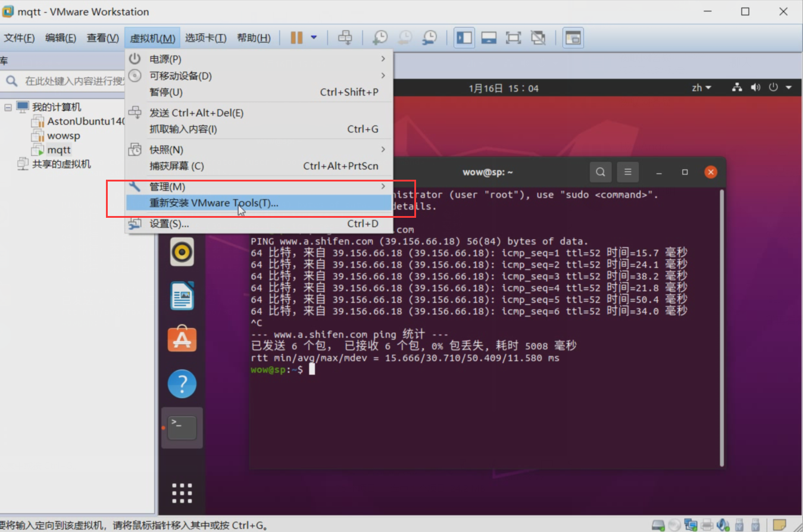Open the zh input source dropdown
803x532 pixels.
[702, 87]
